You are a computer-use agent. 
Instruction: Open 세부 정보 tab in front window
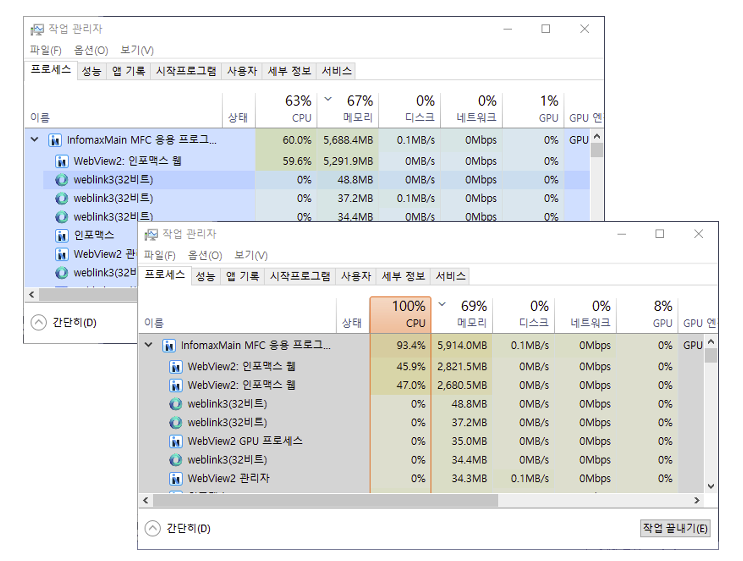(403, 276)
